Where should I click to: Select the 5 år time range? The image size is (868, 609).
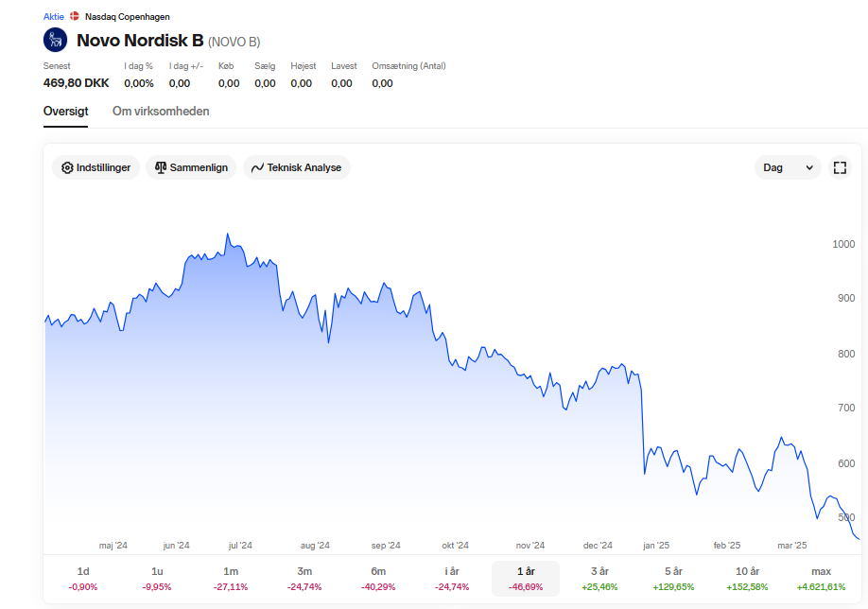[673, 579]
